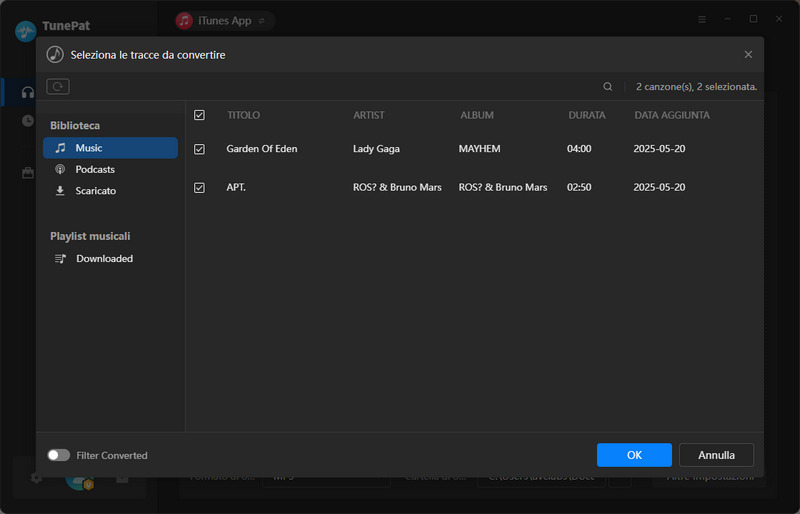Image resolution: width=800 pixels, height=514 pixels.
Task: Click the music note dialog title icon
Action: click(x=55, y=54)
